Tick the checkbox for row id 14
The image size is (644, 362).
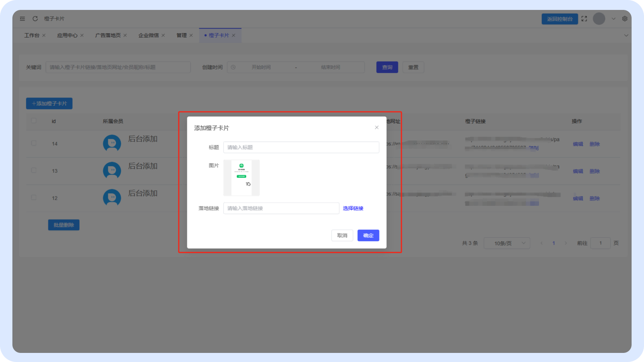coord(34,143)
